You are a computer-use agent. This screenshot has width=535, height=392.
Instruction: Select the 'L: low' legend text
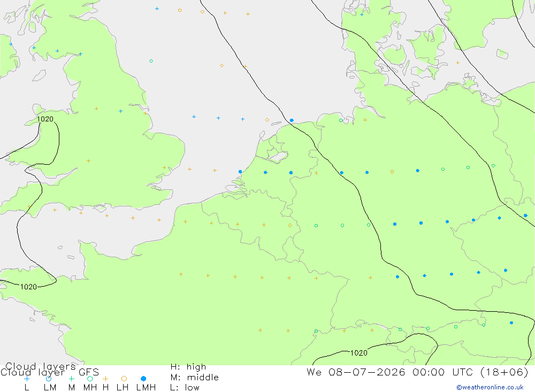185,388
